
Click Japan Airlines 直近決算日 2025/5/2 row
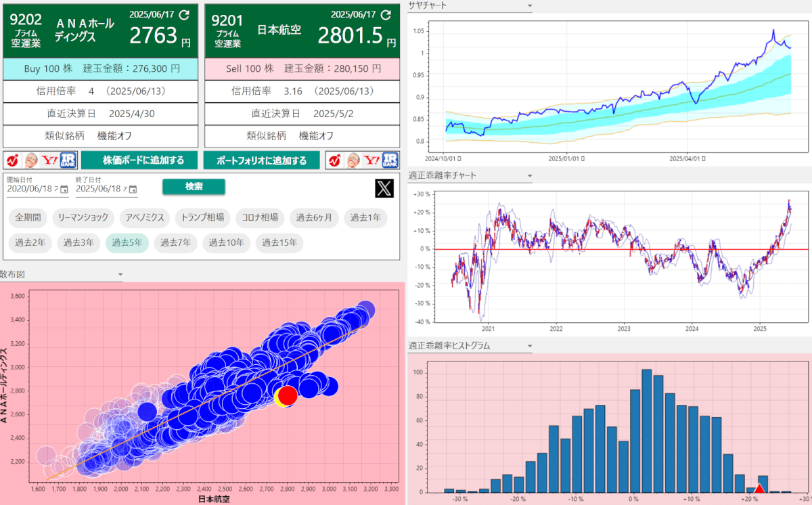(302, 113)
